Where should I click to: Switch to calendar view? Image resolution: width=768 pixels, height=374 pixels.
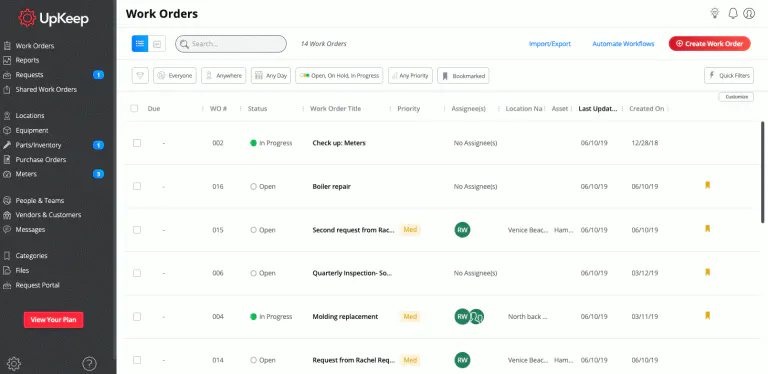(157, 44)
